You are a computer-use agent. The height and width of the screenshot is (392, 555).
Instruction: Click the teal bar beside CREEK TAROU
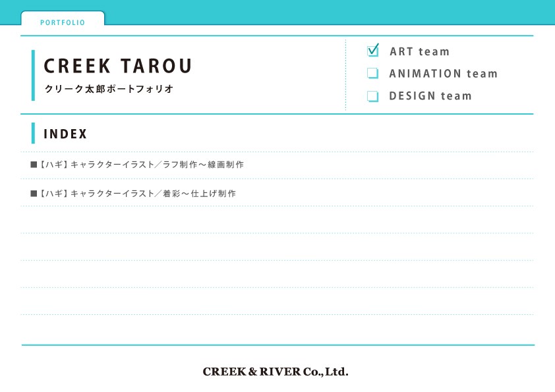click(x=33, y=75)
